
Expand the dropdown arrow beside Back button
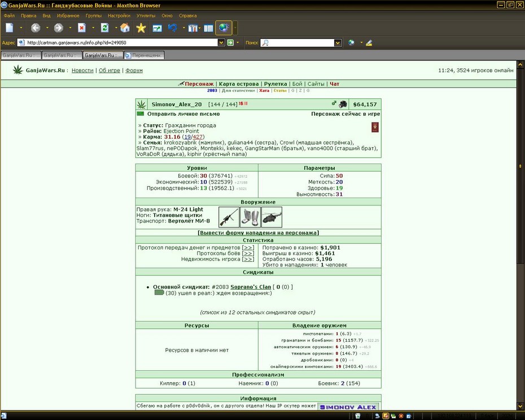pos(47,28)
